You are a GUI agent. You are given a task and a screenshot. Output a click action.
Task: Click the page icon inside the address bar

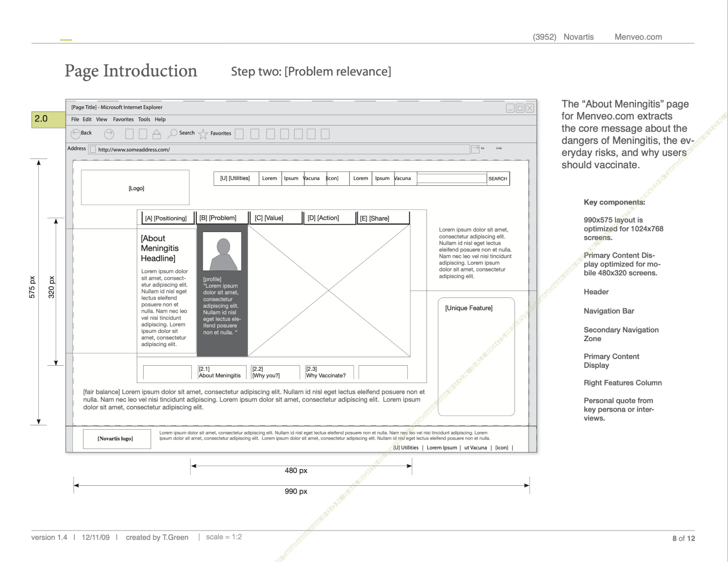click(x=93, y=149)
